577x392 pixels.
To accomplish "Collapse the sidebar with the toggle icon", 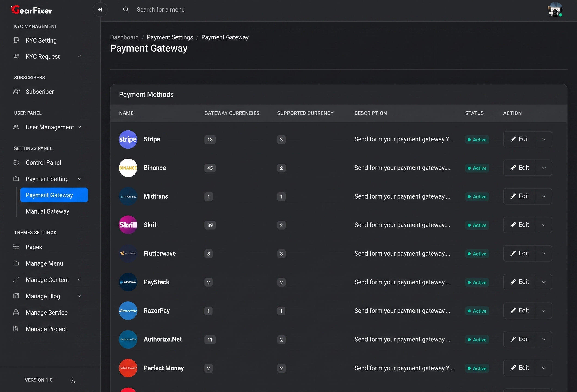I will pyautogui.click(x=100, y=9).
